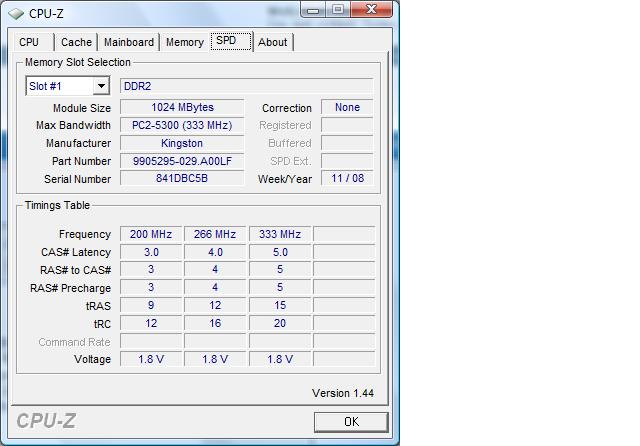
Task: Close the CPU-Z window
Action: click(x=371, y=9)
